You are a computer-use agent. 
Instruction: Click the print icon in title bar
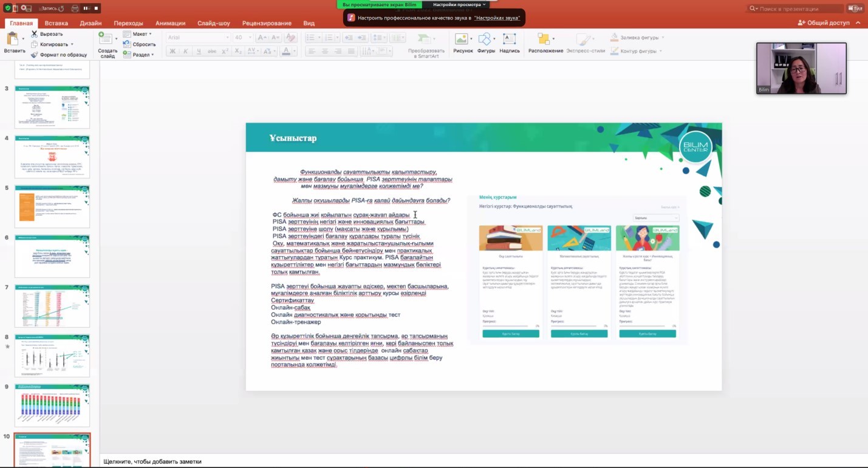pyautogui.click(x=75, y=8)
